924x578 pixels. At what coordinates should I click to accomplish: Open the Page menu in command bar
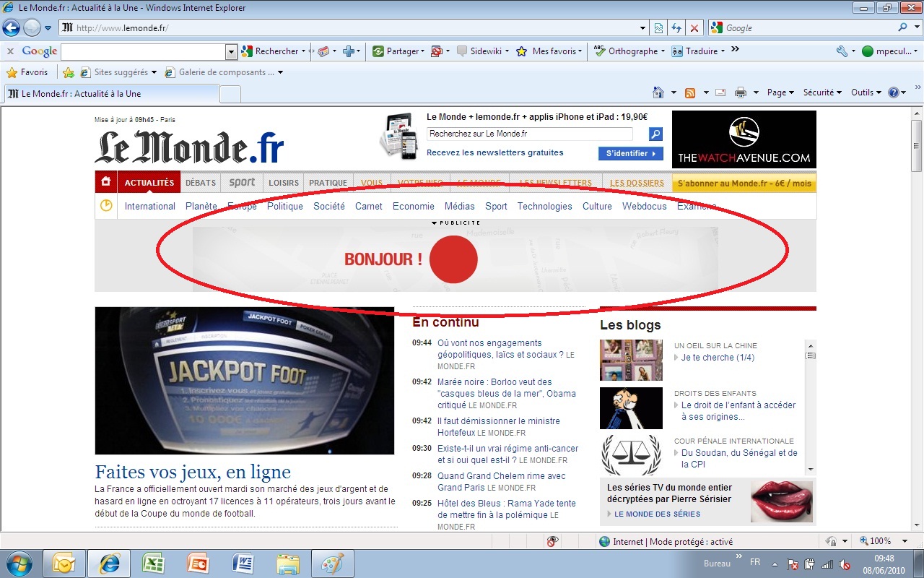[780, 92]
